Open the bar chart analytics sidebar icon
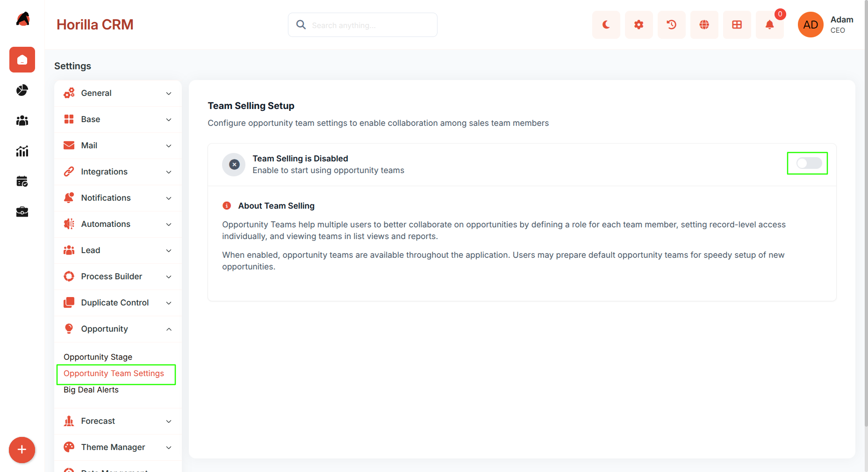The height and width of the screenshot is (472, 868). coord(22,151)
